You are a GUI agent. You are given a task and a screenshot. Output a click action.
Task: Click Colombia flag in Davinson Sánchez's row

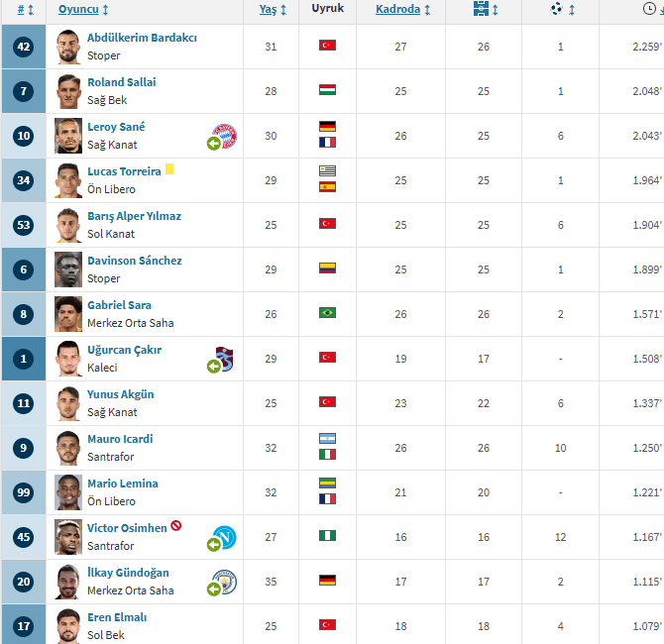pyautogui.click(x=327, y=268)
